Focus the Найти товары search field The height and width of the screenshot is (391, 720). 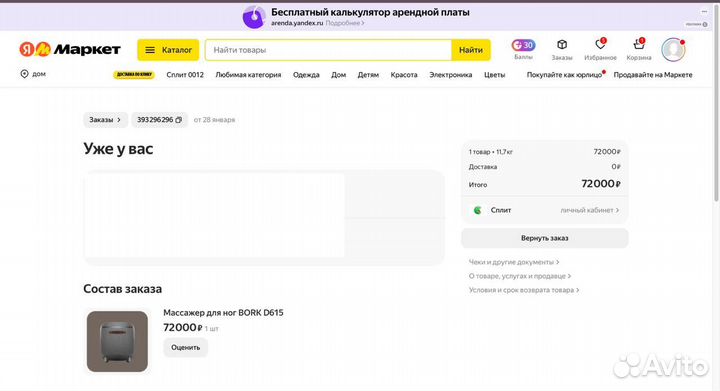click(328, 50)
